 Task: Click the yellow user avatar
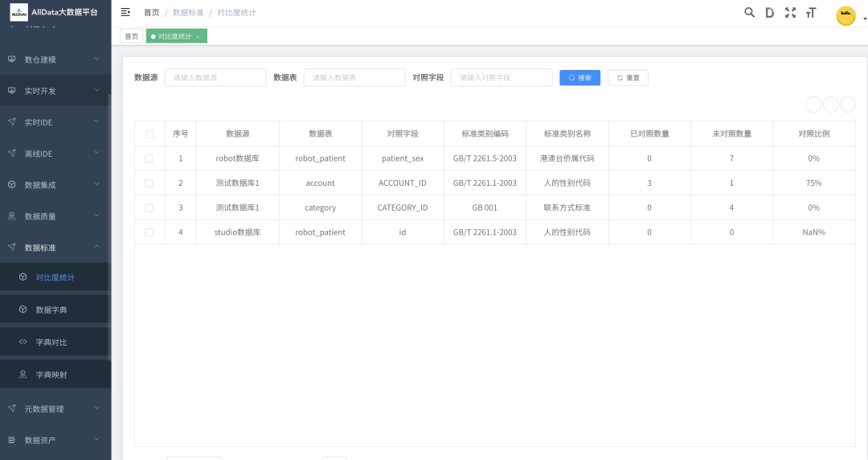point(845,15)
